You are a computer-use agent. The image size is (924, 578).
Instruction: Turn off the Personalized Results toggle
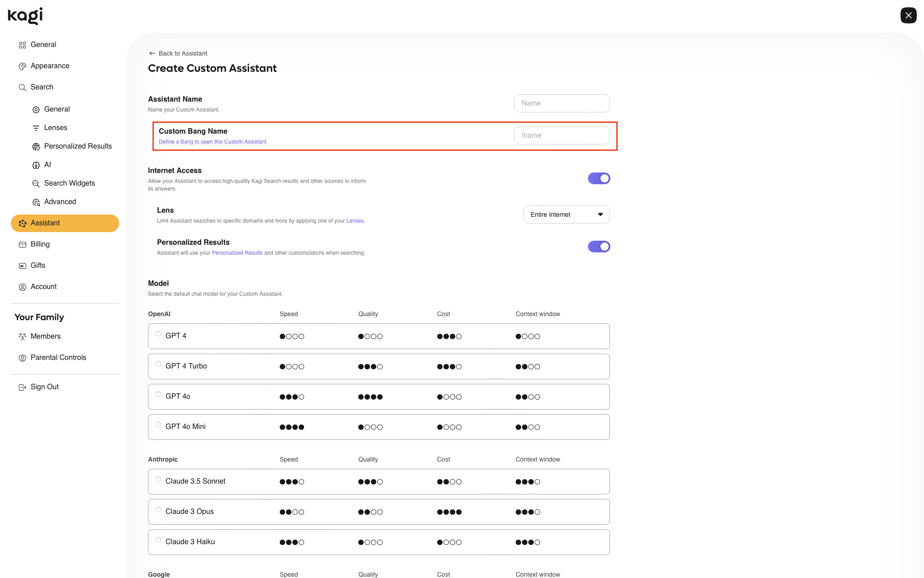point(599,247)
